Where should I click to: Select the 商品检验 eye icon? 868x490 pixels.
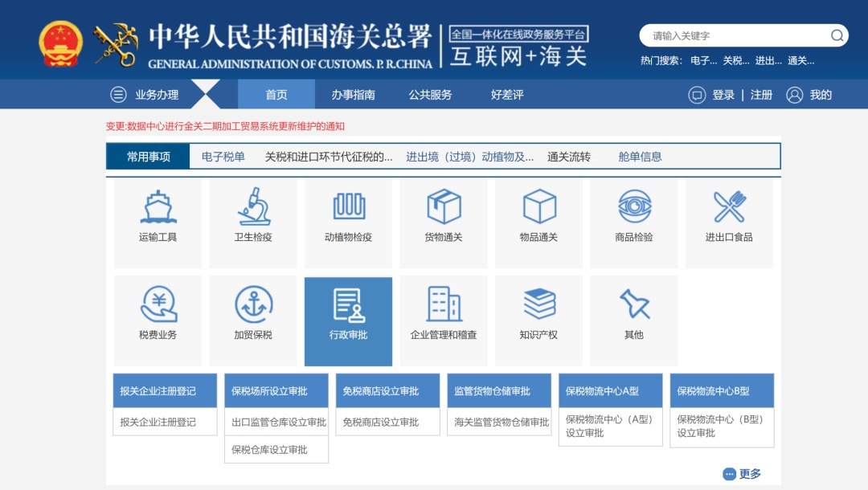coord(634,206)
